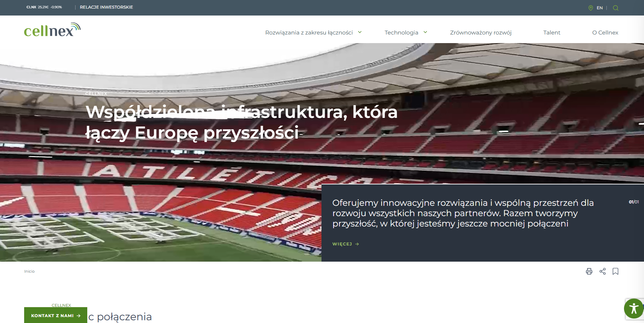The image size is (644, 323).
Task: Click the CLNX stock price ticker
Action: click(x=44, y=7)
